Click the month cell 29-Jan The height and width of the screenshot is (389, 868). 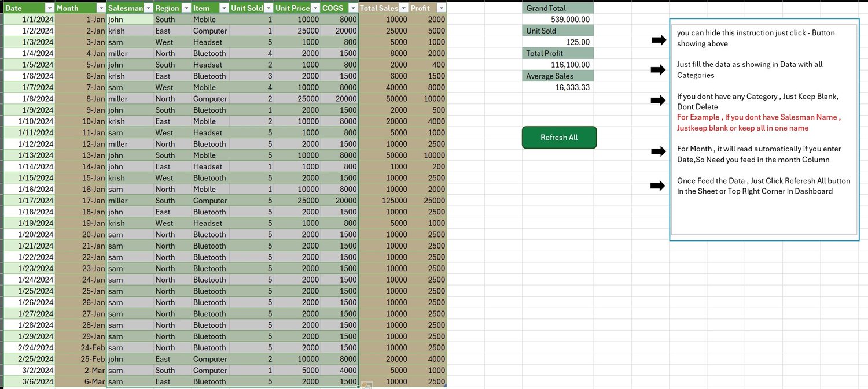(81, 336)
